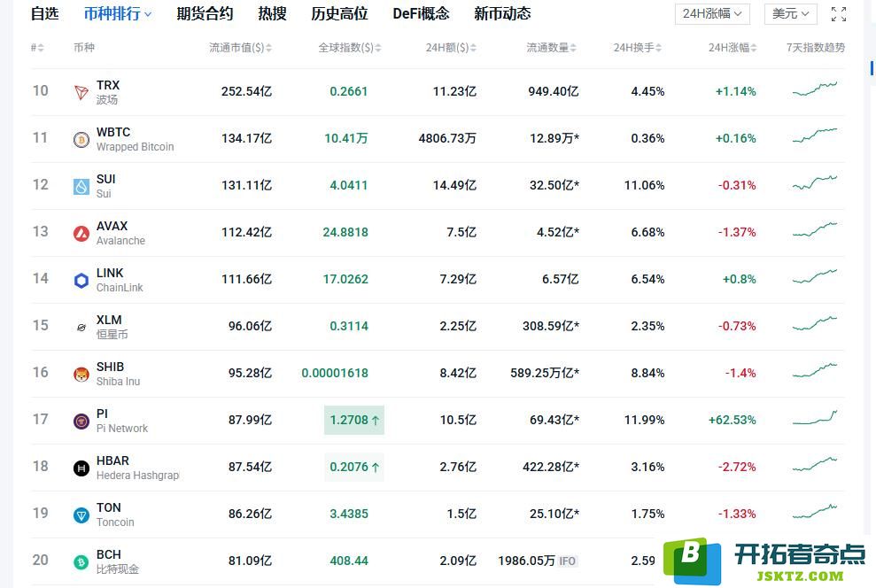Image resolution: width=876 pixels, height=588 pixels.
Task: Click the SUI droplet logo icon
Action: 81,186
